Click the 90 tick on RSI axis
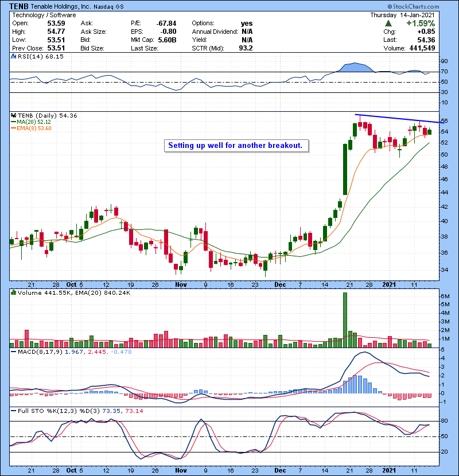The image size is (459, 476). pos(444,61)
